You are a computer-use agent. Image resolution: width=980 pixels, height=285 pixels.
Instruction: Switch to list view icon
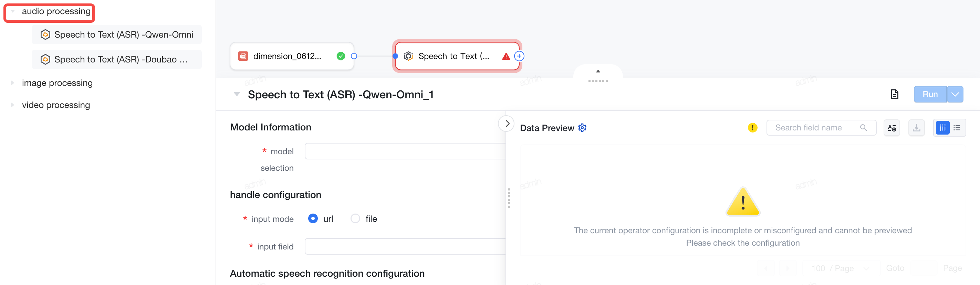(957, 128)
